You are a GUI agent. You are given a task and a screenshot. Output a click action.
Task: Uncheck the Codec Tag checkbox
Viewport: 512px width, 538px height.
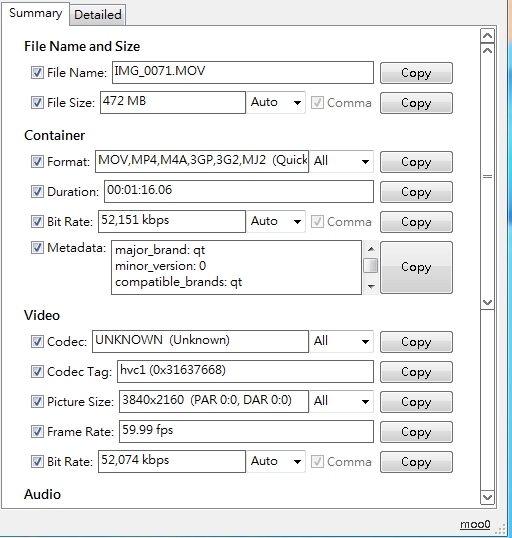37,371
